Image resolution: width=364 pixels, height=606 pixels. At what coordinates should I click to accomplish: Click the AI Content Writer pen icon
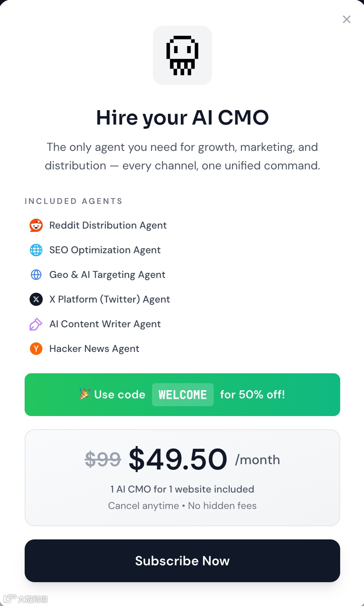[36, 324]
